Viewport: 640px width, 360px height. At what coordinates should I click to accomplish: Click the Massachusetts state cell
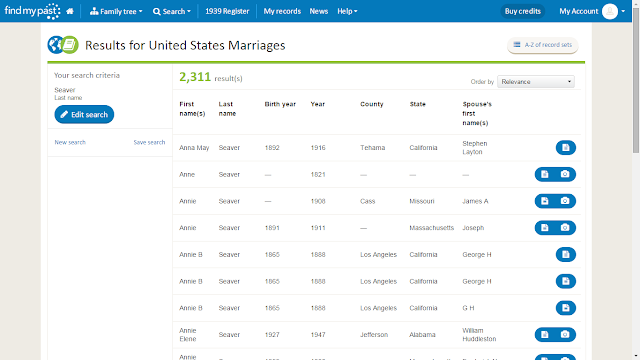pyautogui.click(x=431, y=228)
